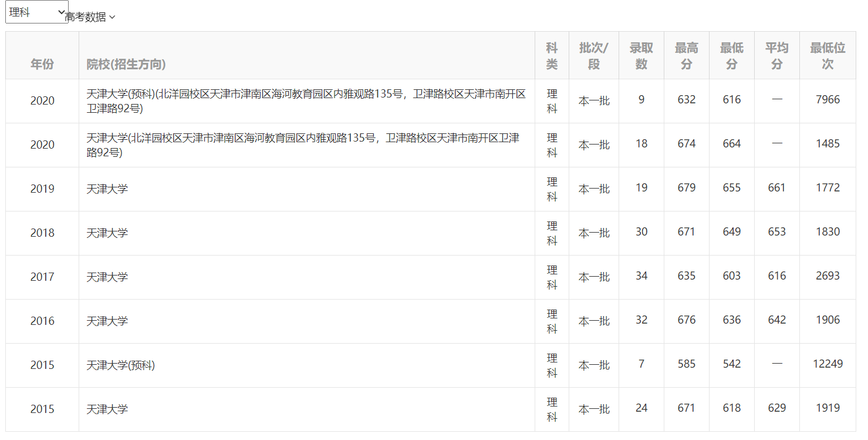The image size is (868, 440).
Task: Click the 2017 row average score 616
Action: point(777,276)
